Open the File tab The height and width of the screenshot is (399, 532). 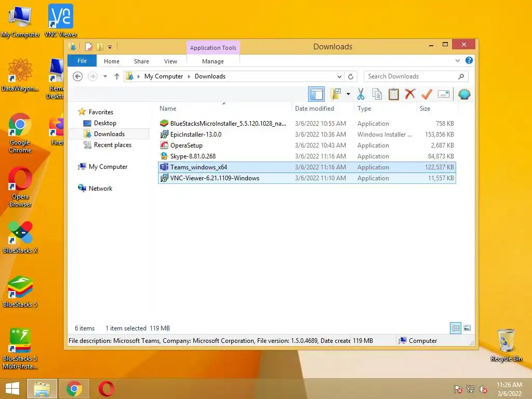coord(82,61)
